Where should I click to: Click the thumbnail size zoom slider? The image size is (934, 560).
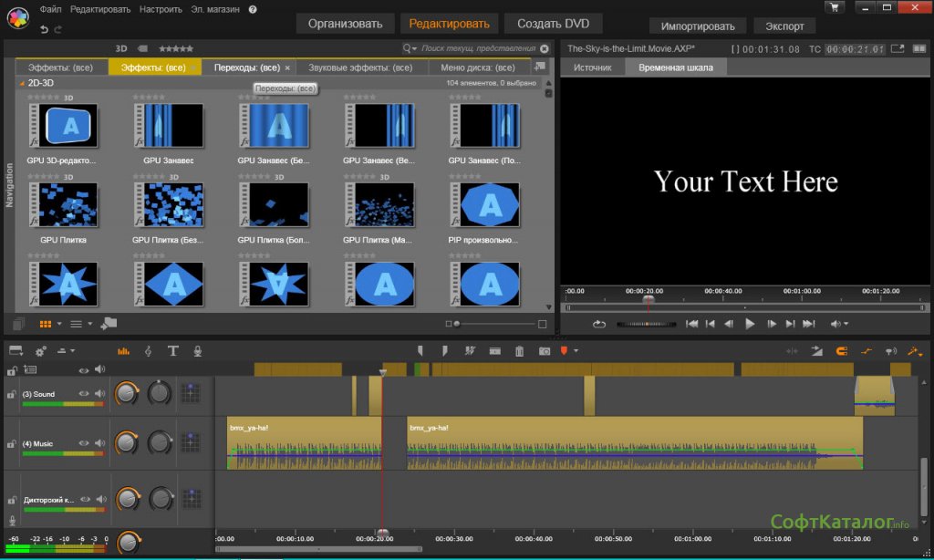pyautogui.click(x=493, y=324)
